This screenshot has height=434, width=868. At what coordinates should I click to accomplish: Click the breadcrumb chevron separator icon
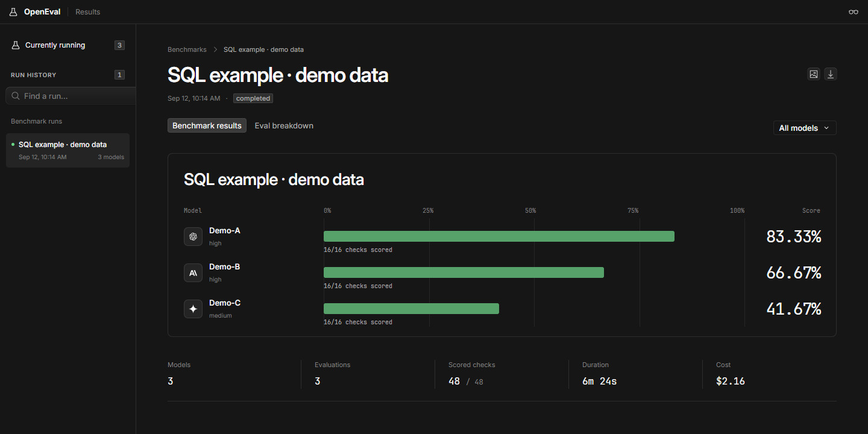tap(215, 49)
